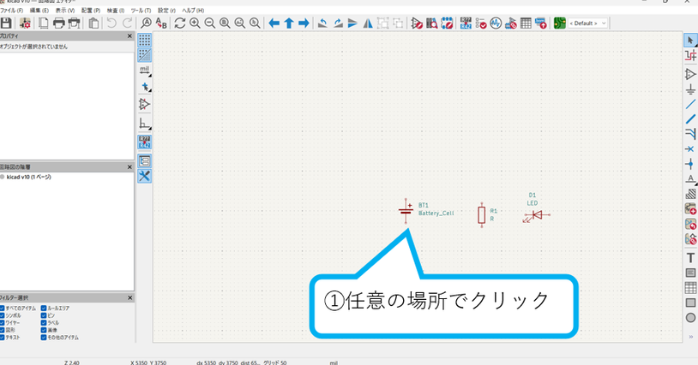
Task: Open the ファイル menu
Action: [x=12, y=10]
